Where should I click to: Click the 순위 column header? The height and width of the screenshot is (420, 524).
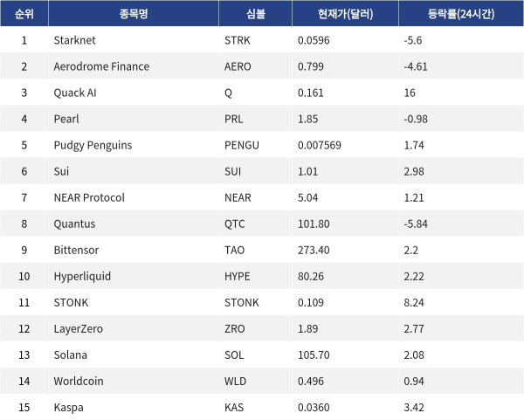pos(24,14)
